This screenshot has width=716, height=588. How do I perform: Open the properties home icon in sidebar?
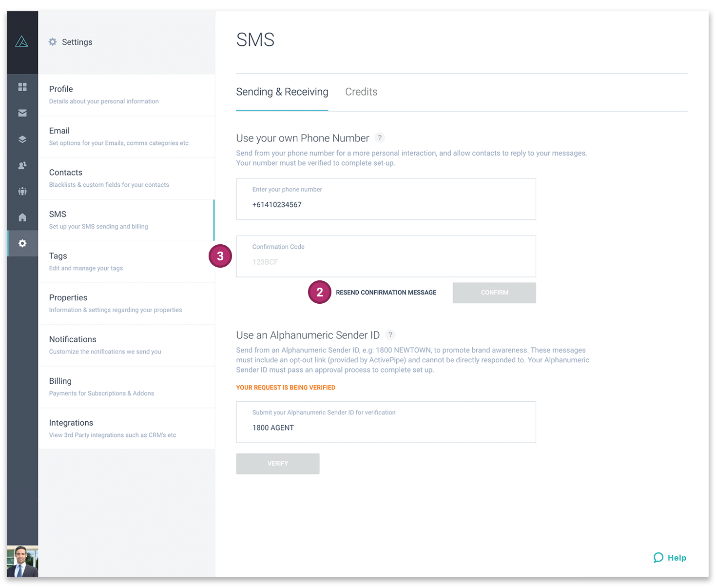coord(22,217)
